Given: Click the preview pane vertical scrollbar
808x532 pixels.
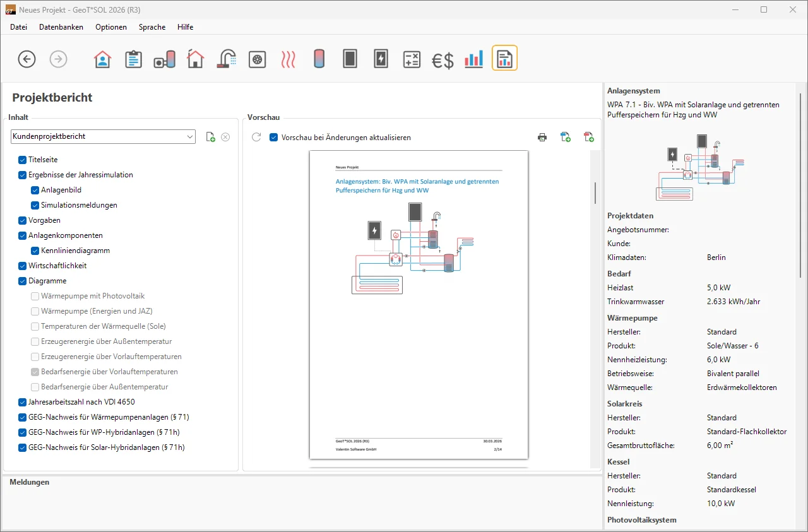Looking at the screenshot, I should click(595, 193).
